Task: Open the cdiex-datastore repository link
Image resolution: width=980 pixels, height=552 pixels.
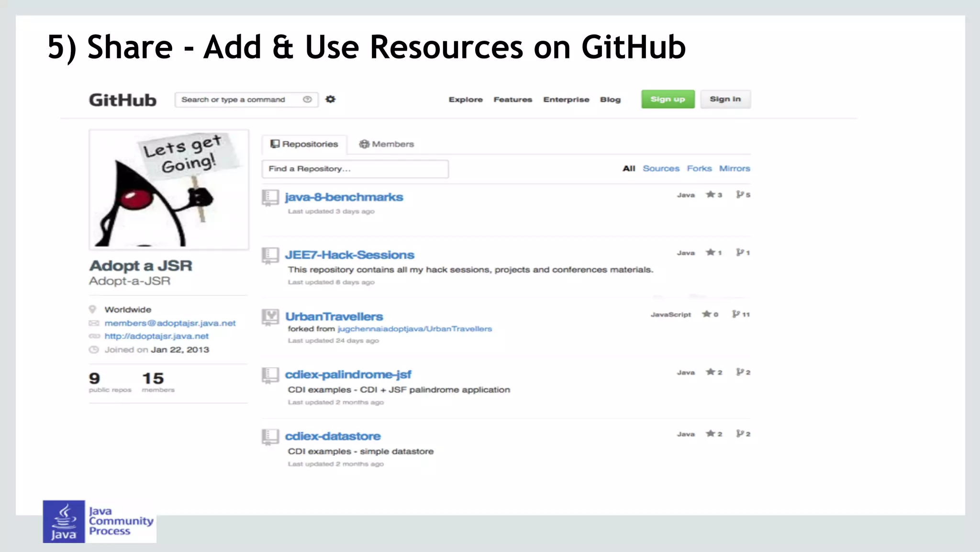Action: coord(333,437)
